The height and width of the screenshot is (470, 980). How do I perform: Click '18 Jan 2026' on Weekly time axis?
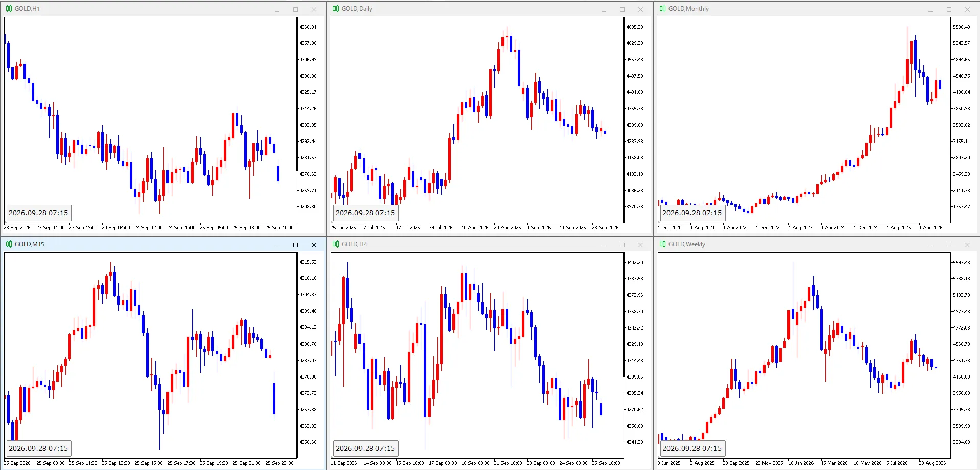pyautogui.click(x=801, y=463)
